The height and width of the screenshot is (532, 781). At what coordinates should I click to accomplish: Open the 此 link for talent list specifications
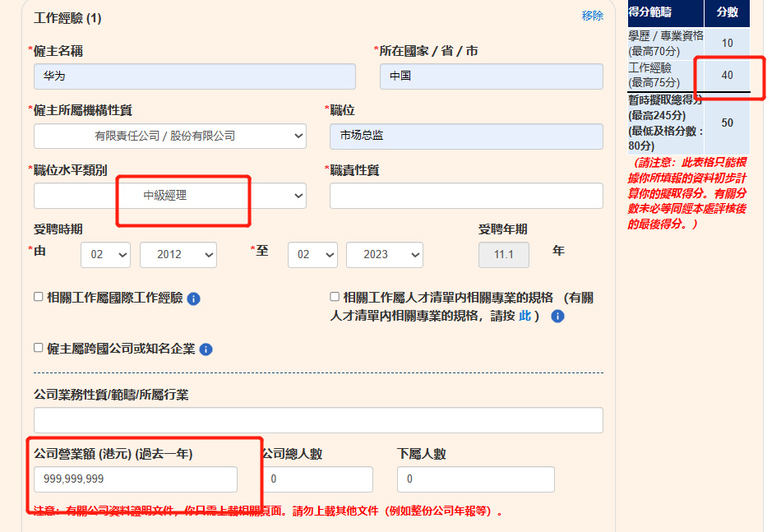[x=525, y=316]
